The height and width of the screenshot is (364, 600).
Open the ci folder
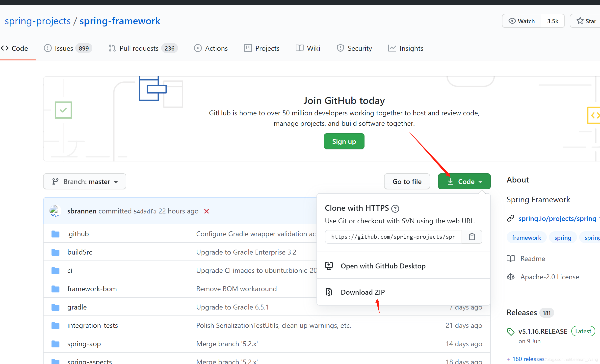(70, 271)
